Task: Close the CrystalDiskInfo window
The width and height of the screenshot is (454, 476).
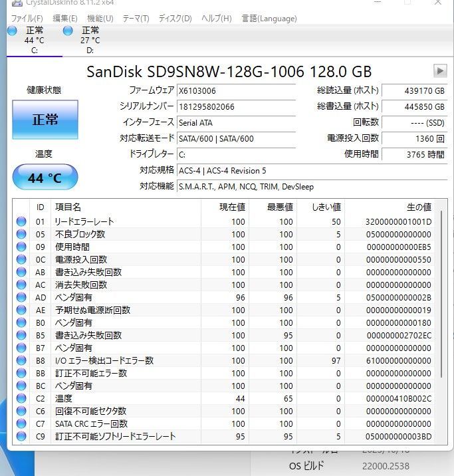Action: coord(437,3)
